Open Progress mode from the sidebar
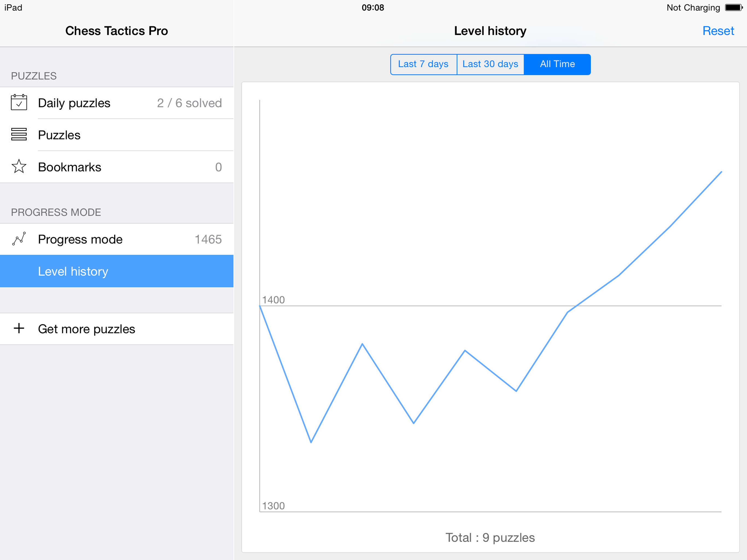The width and height of the screenshot is (747, 560). coord(80,239)
